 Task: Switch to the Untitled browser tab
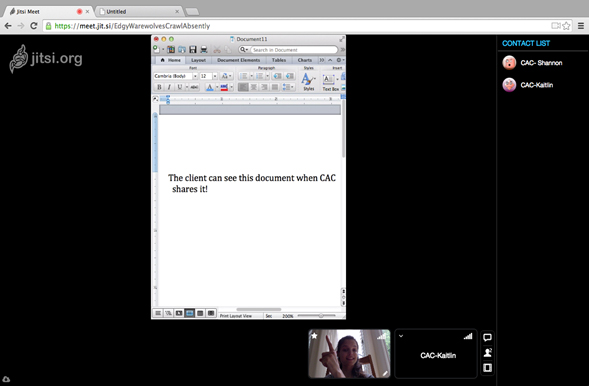point(139,12)
